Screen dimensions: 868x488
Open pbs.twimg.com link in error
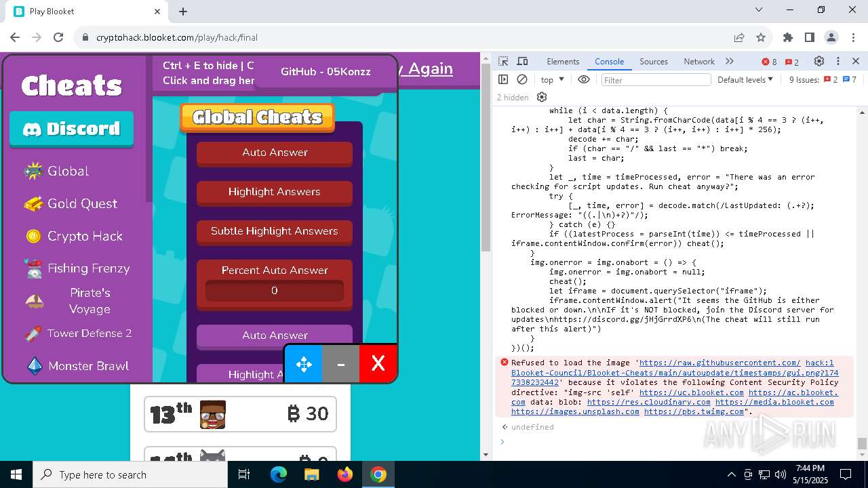pos(694,411)
